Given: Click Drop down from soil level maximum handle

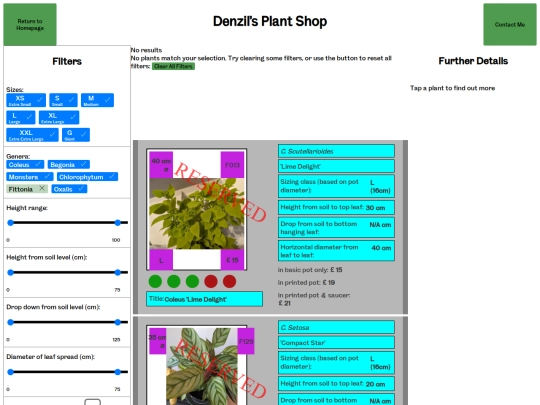Looking at the screenshot, I should [118, 322].
